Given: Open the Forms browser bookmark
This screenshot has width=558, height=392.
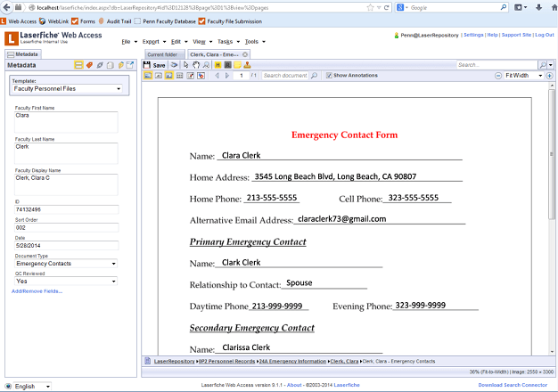Looking at the screenshot, I should 84,21.
